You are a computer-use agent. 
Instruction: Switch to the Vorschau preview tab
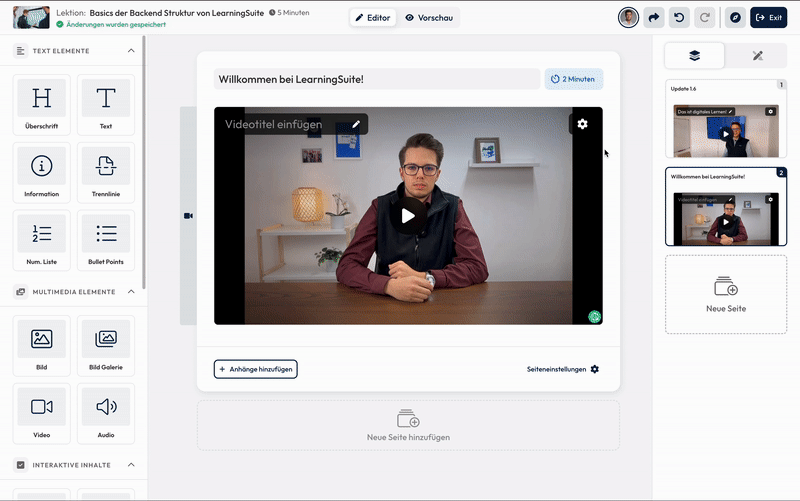coord(429,17)
